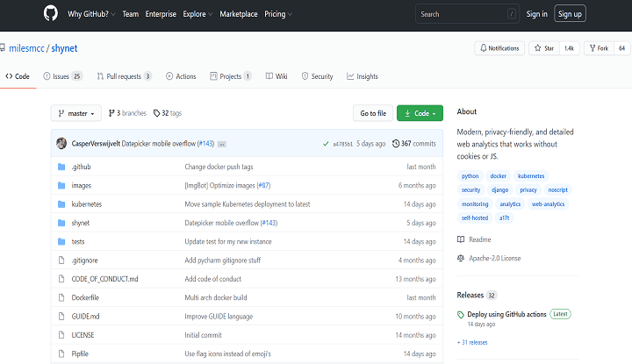Open the shynet repository title link
The height and width of the screenshot is (364, 632).
click(64, 48)
